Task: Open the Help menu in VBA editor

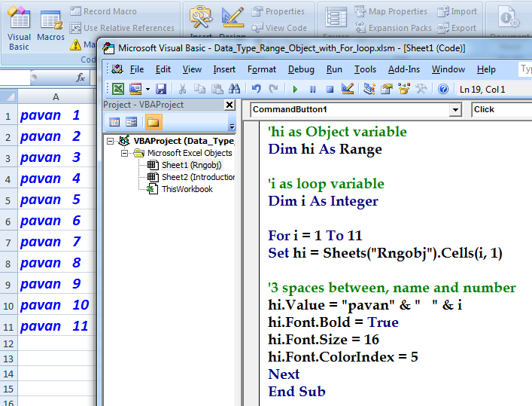Action: (x=486, y=69)
